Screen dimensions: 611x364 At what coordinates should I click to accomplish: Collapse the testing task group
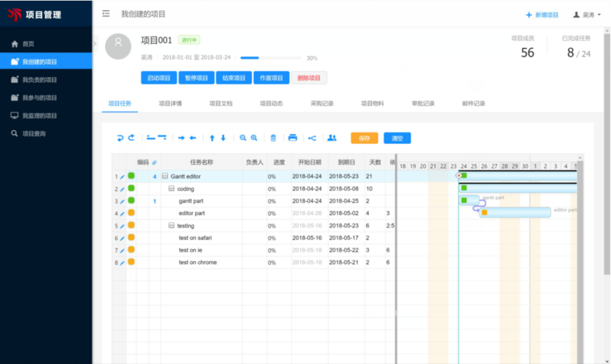click(171, 226)
